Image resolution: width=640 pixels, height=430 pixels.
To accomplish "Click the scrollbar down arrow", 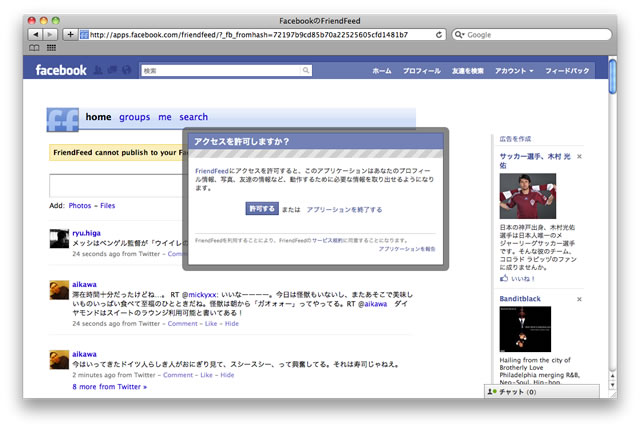I will click(x=612, y=385).
